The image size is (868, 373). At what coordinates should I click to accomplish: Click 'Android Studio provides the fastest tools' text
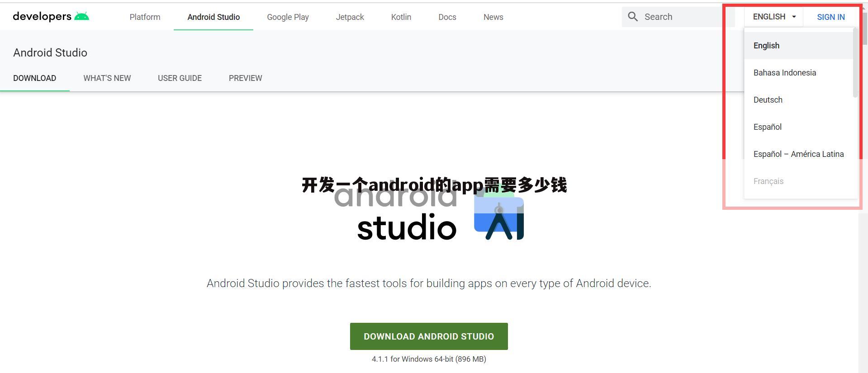429,283
